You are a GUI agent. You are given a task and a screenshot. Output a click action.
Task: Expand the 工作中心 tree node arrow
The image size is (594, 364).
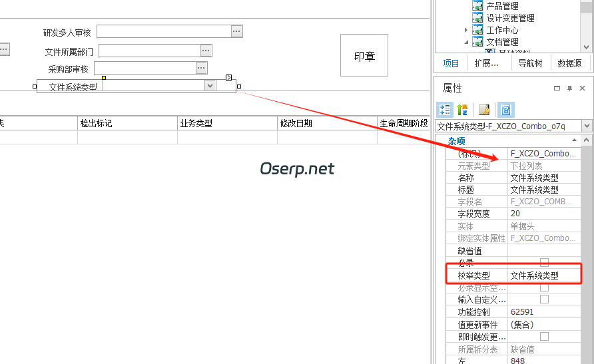[466, 30]
